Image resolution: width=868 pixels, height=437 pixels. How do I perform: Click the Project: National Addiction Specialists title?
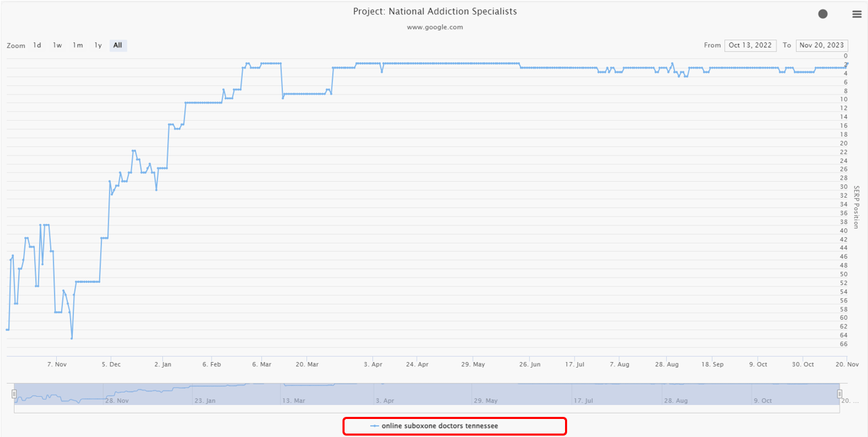(x=435, y=12)
